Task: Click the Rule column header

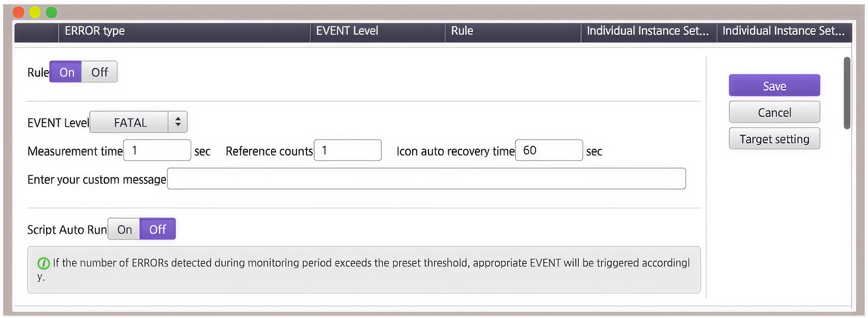Action: 513,32
